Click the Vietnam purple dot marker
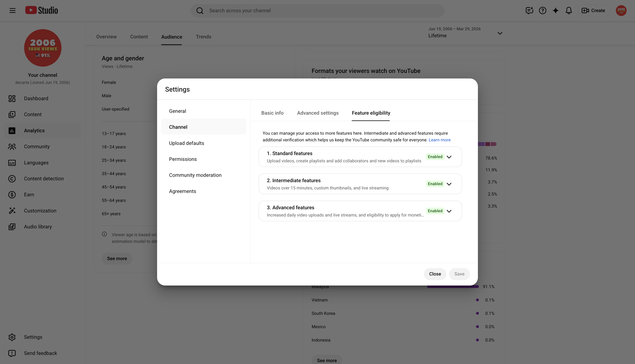This screenshot has height=364, width=635. (x=477, y=300)
